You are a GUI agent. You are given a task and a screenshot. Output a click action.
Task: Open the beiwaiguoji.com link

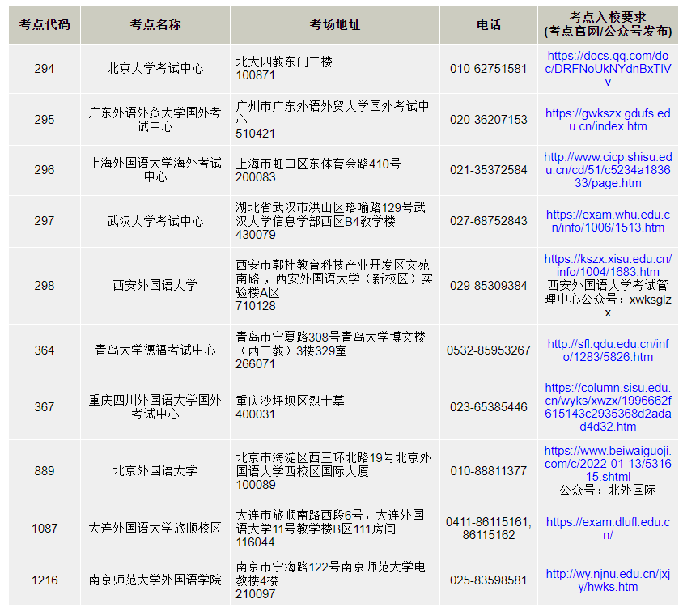[608, 464]
